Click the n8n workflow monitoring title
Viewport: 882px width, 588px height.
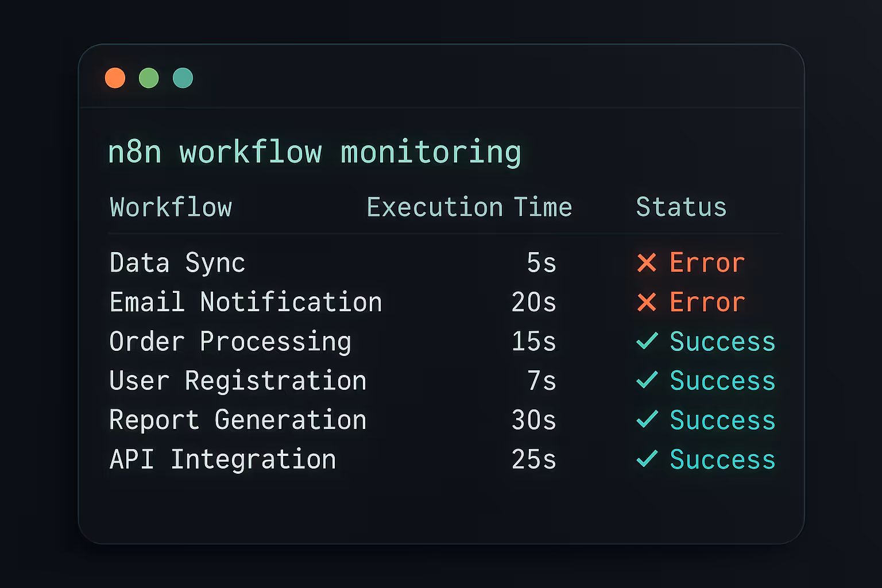(316, 152)
